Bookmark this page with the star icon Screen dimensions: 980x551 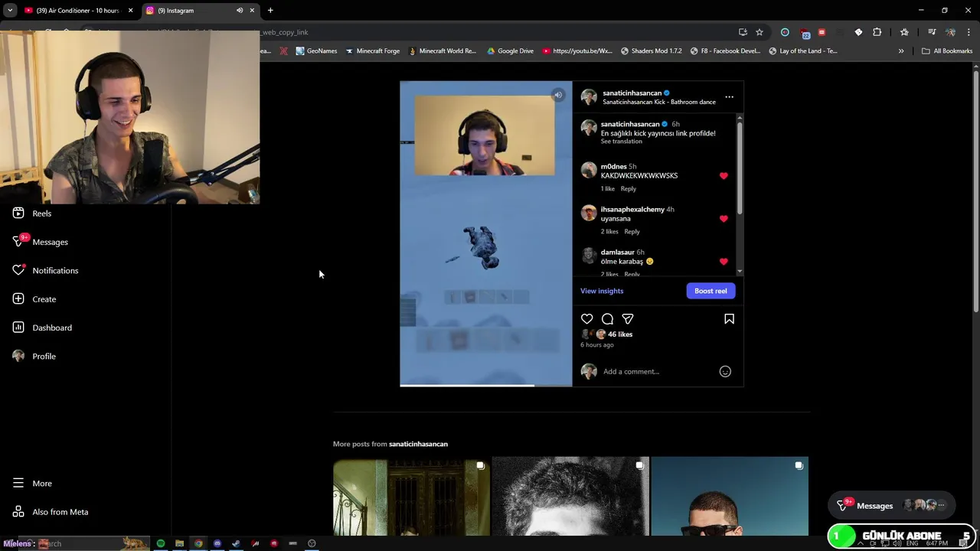click(x=759, y=32)
